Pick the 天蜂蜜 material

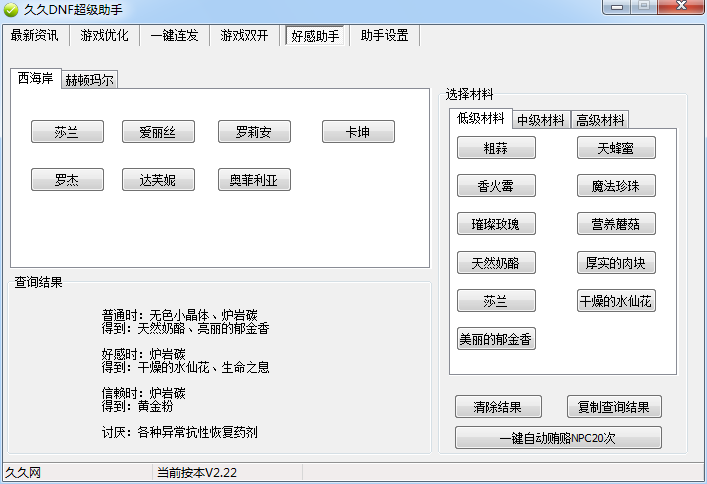[616, 148]
